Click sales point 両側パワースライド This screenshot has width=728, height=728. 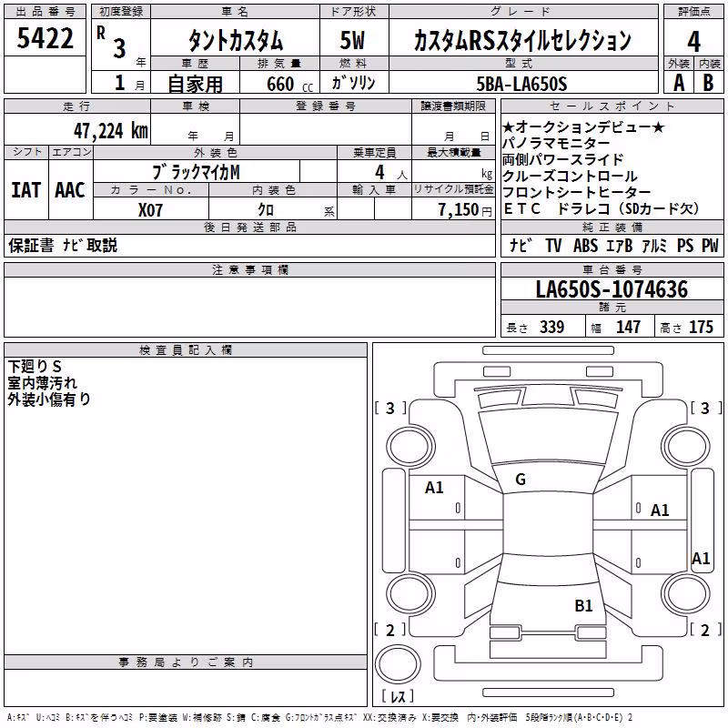(562, 159)
